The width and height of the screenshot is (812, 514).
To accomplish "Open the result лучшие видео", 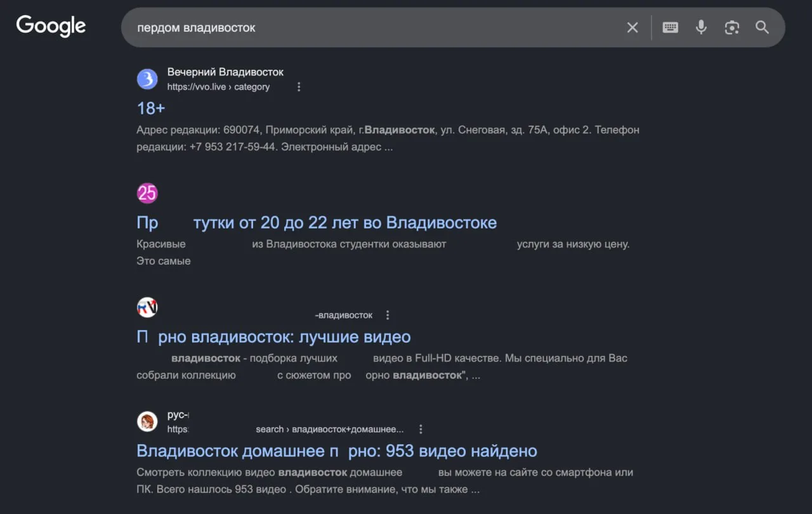I will (x=273, y=337).
